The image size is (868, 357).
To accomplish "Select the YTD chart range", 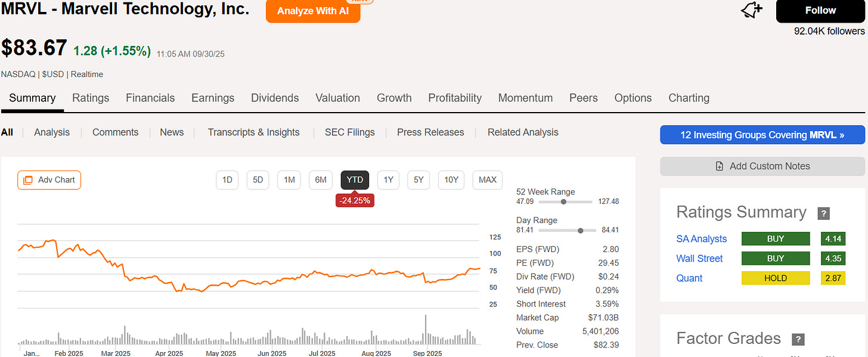I will pyautogui.click(x=355, y=180).
